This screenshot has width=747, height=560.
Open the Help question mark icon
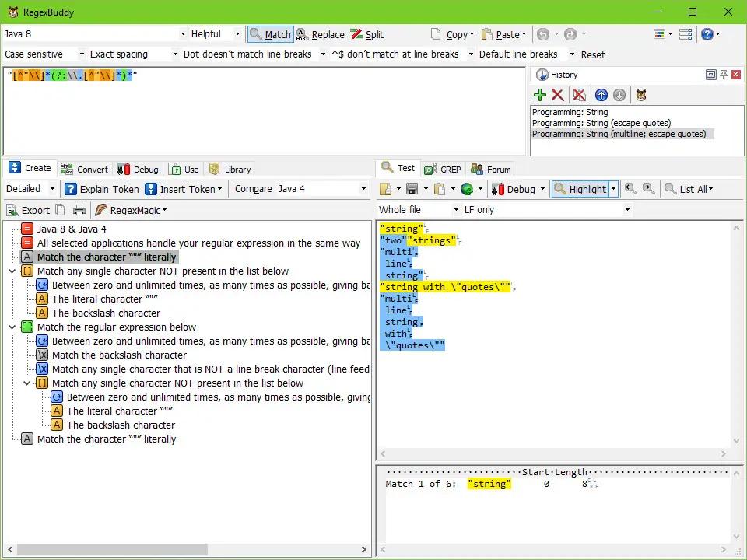pyautogui.click(x=707, y=34)
